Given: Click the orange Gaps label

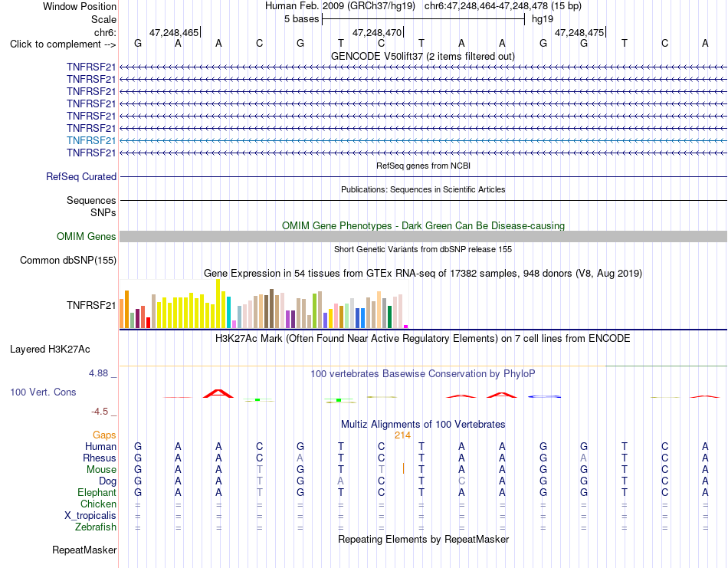Looking at the screenshot, I should [x=104, y=435].
